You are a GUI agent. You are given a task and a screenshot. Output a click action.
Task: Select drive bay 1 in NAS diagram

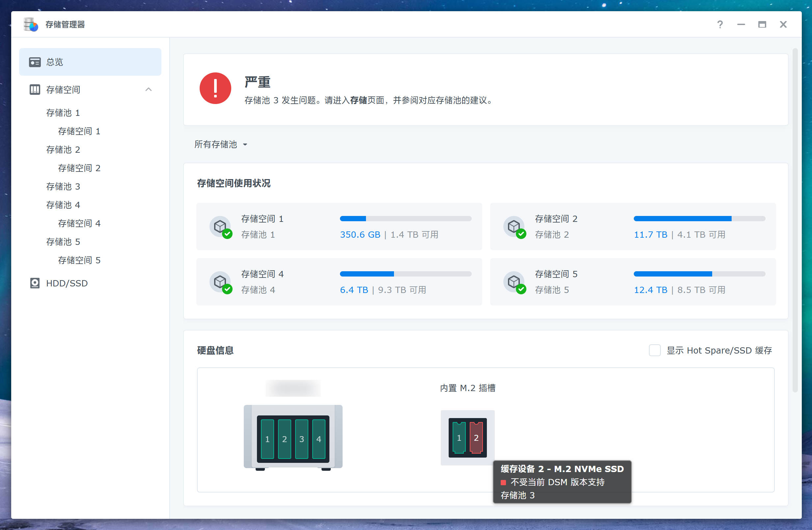pyautogui.click(x=267, y=439)
